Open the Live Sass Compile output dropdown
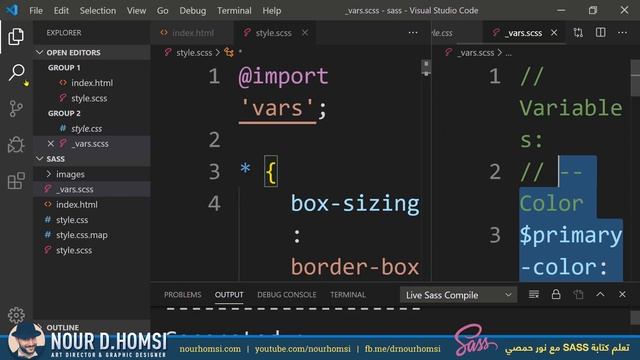Viewport: 640px width, 360px height. pyautogui.click(x=458, y=295)
